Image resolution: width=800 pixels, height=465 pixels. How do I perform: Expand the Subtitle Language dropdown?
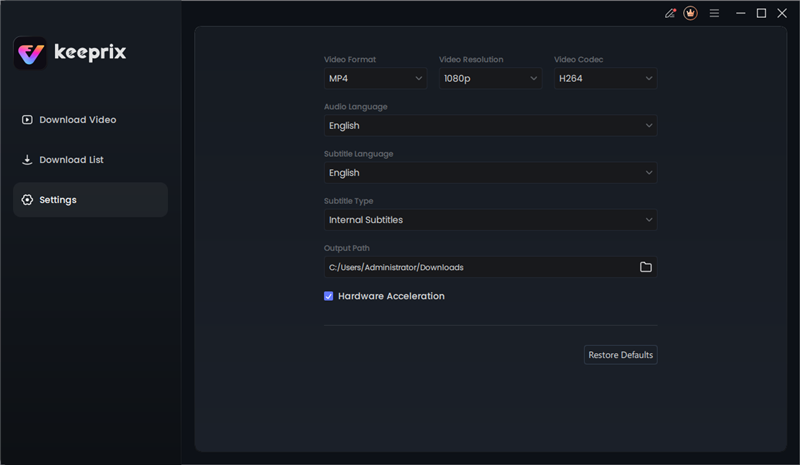click(490, 173)
